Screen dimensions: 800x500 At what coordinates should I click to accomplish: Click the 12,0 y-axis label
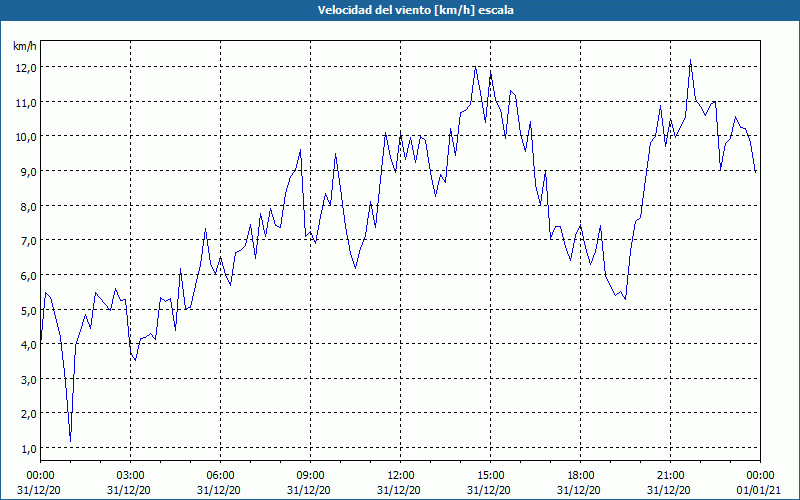26,67
